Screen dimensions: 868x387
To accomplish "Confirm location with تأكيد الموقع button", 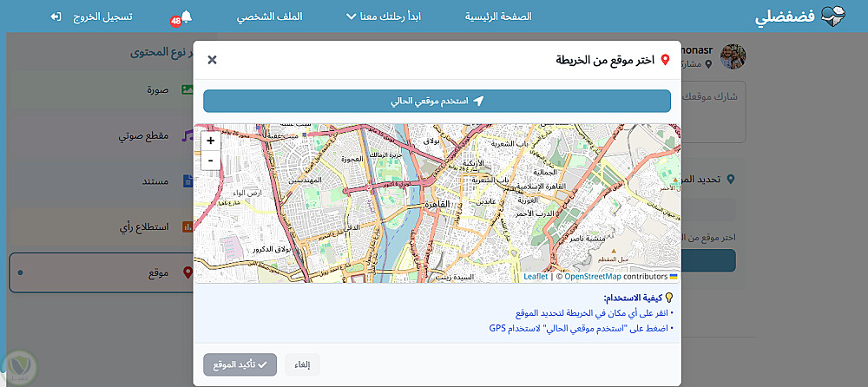I will 240,364.
